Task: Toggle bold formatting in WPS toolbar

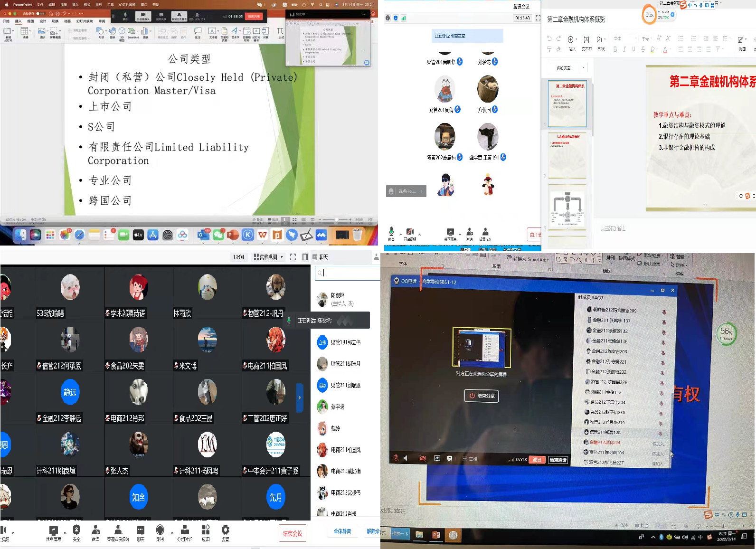Action: (615, 49)
